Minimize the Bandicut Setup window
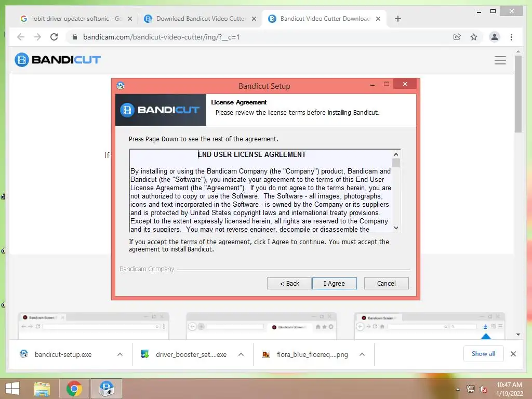Image resolution: width=532 pixels, height=399 pixels. tap(372, 84)
